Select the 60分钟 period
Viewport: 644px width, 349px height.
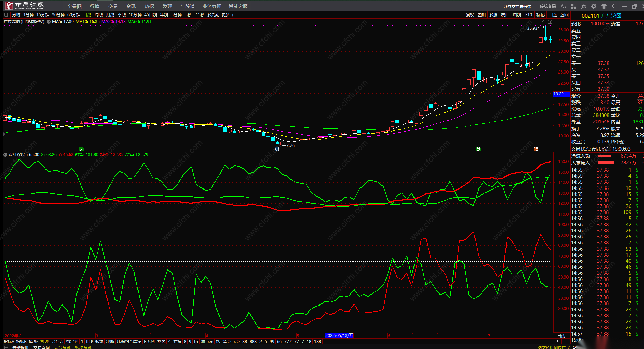coord(74,15)
